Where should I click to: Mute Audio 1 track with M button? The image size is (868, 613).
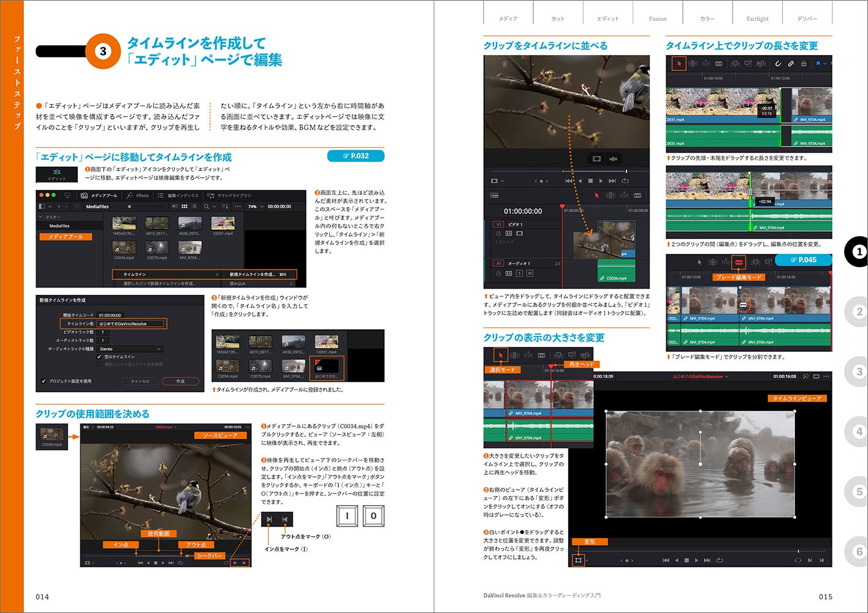pyautogui.click(x=530, y=273)
